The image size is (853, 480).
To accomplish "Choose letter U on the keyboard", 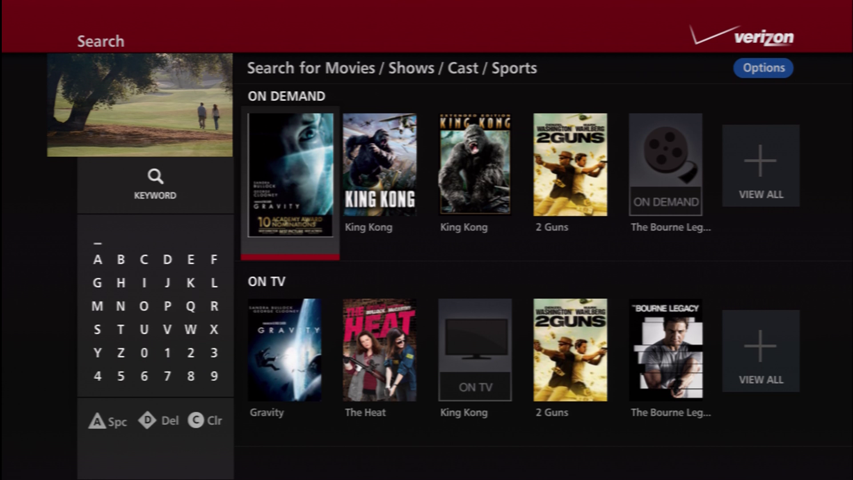I will coord(144,330).
